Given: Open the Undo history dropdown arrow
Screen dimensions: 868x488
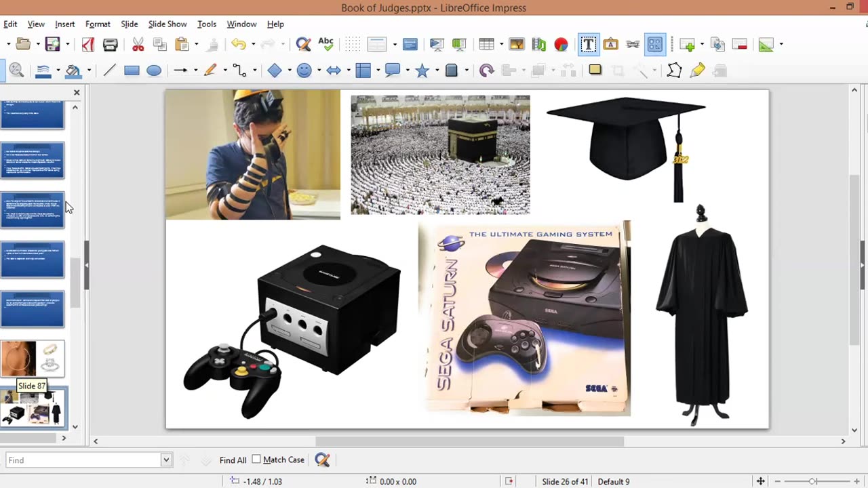Looking at the screenshot, I should coord(252,44).
